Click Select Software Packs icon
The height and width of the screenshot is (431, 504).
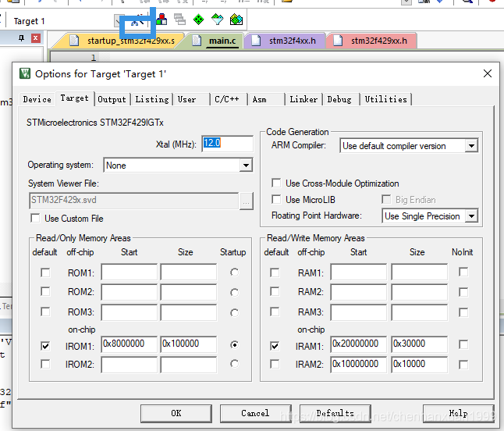(218, 20)
